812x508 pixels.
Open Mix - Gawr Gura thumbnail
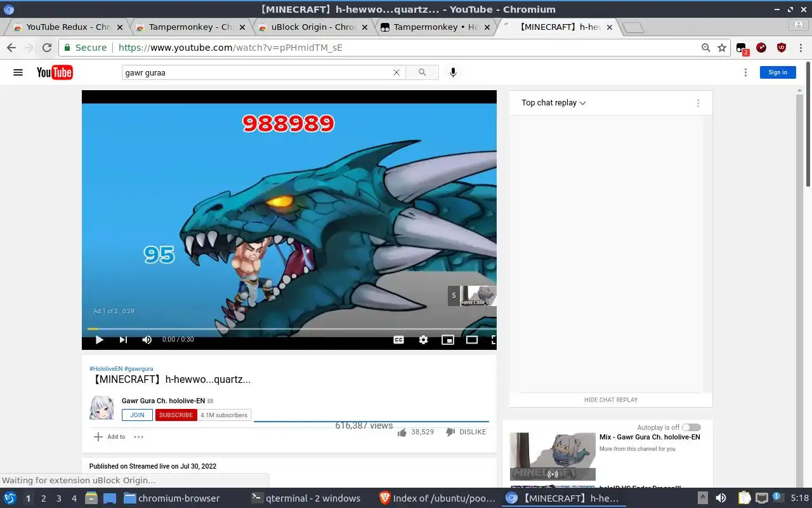tap(553, 457)
